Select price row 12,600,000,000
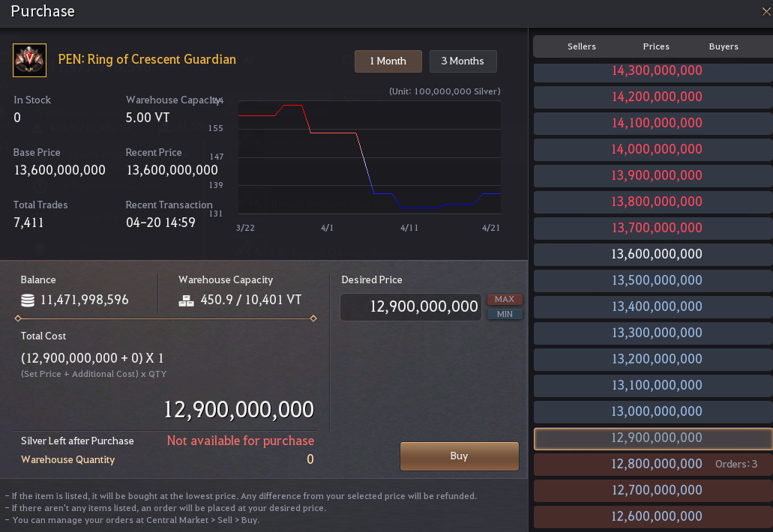 [653, 517]
